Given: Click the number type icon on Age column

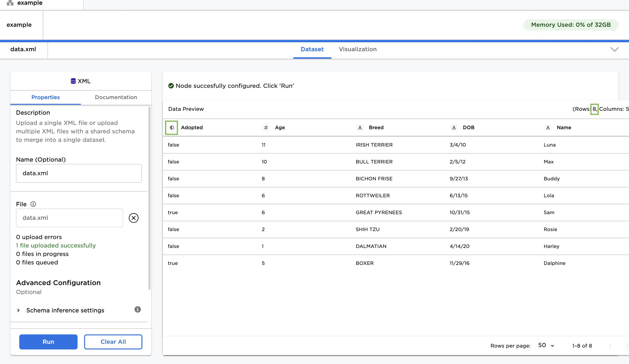Looking at the screenshot, I should 266,128.
